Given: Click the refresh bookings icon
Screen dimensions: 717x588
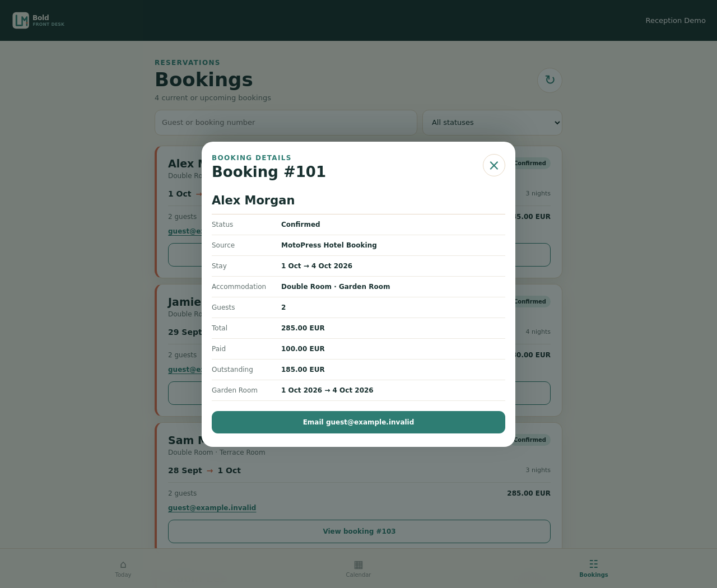Looking at the screenshot, I should click(x=550, y=80).
